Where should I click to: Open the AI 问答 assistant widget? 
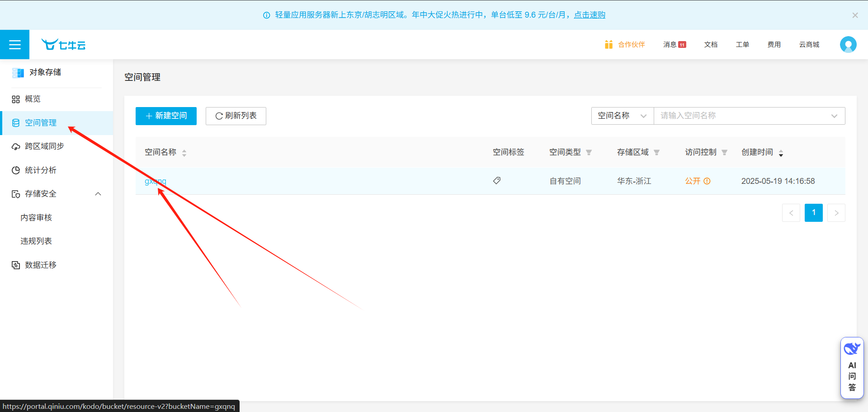click(x=852, y=368)
